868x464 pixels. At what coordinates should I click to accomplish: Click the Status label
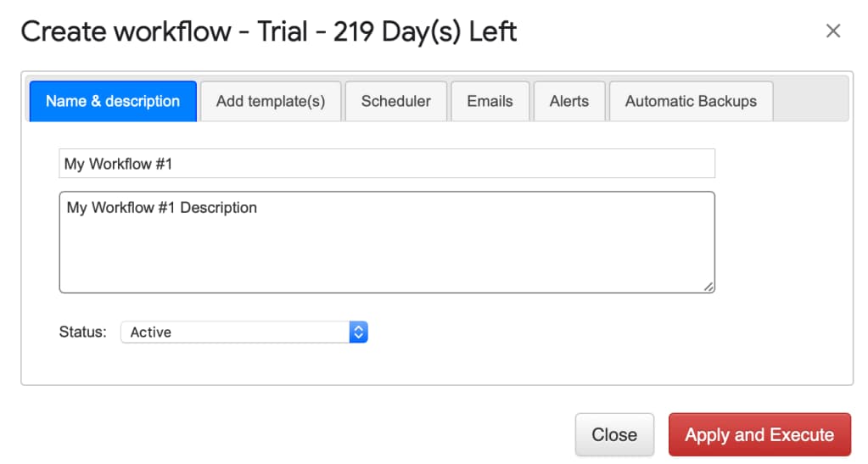pyautogui.click(x=82, y=333)
